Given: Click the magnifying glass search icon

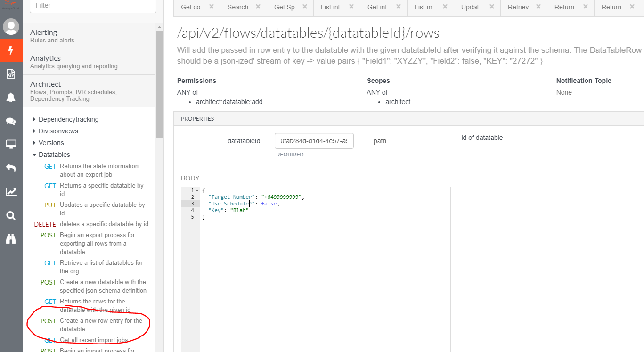Looking at the screenshot, I should [11, 216].
